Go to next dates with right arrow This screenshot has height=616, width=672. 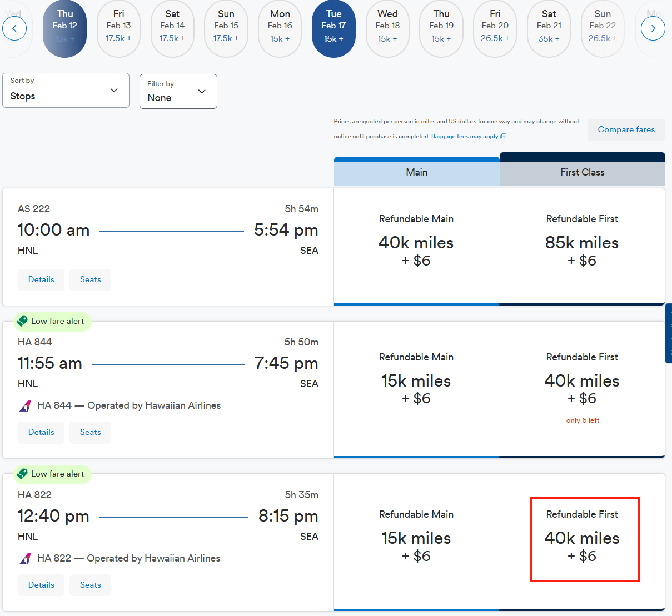coord(653,28)
